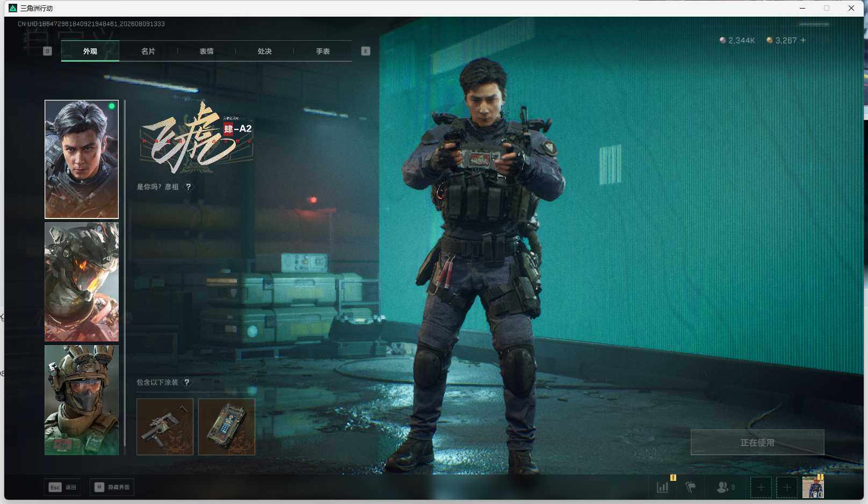868x504 pixels.
Task: Add currency with the plus next to 3,267
Action: pos(803,40)
